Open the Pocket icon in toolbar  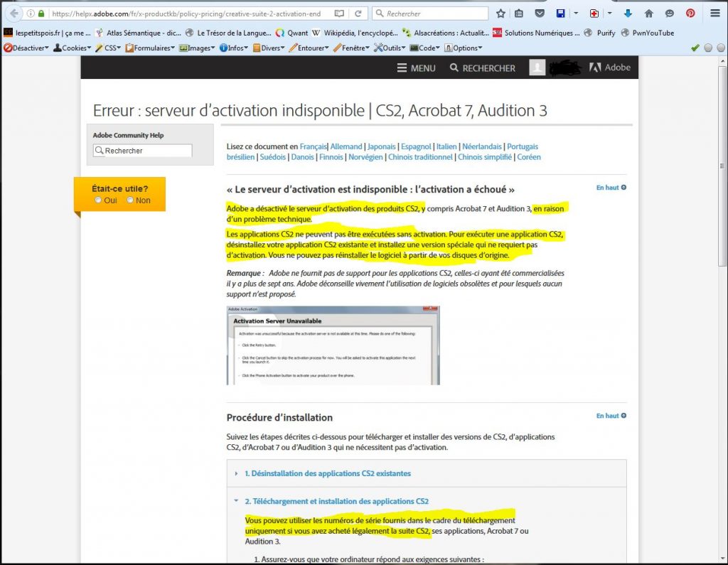(540, 14)
